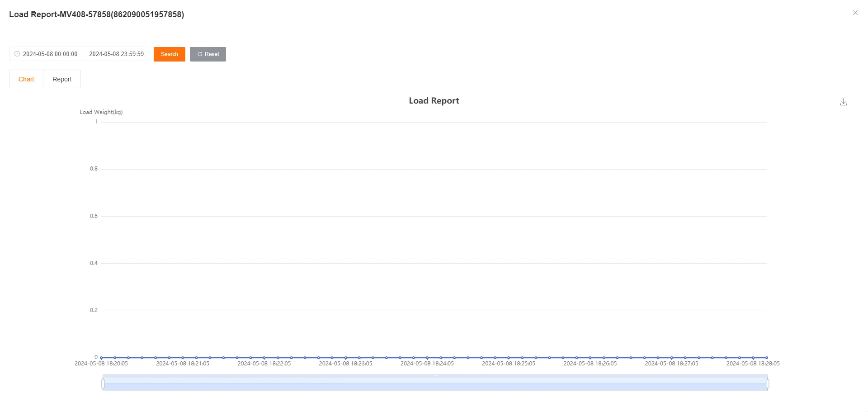Click the Reset button
This screenshot has width=868, height=412.
(x=208, y=54)
